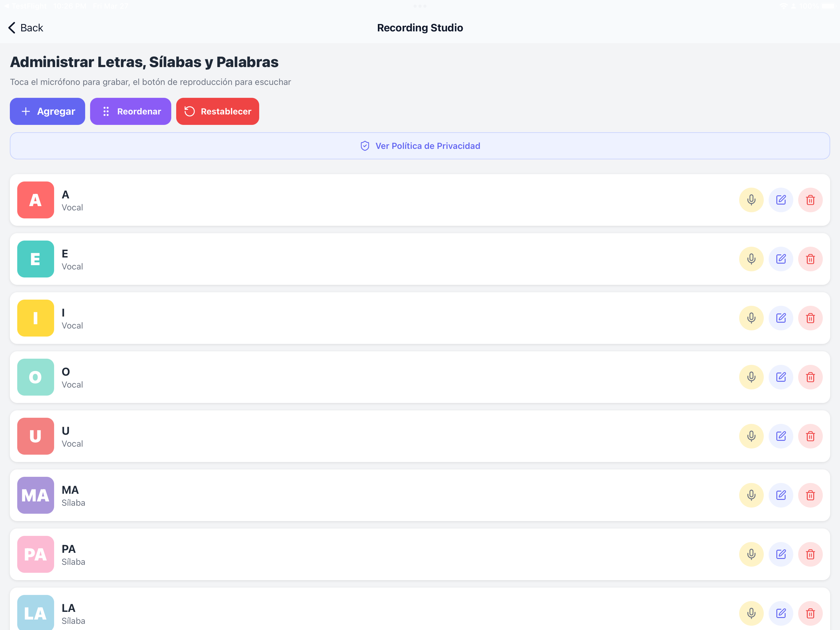Tap the Reordenar button

pyautogui.click(x=131, y=111)
